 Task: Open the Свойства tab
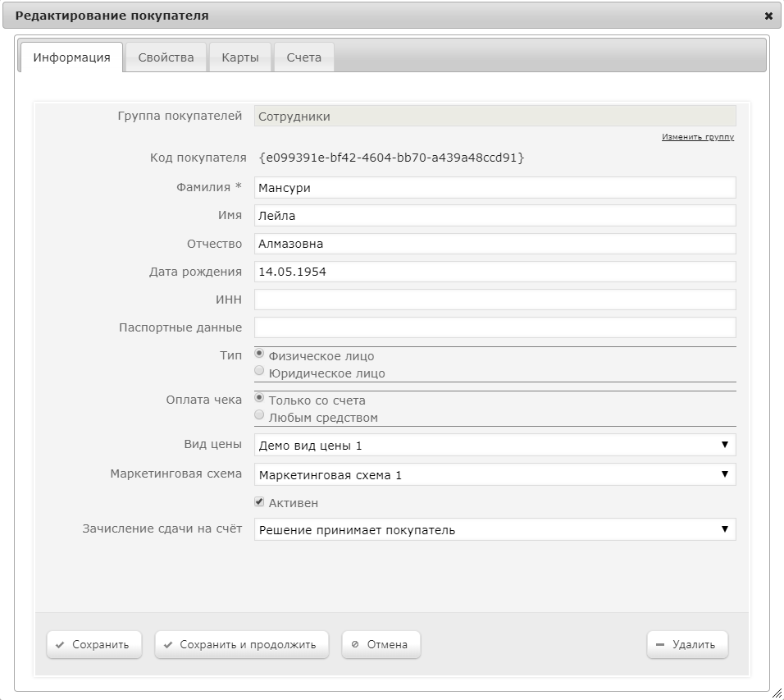click(166, 57)
